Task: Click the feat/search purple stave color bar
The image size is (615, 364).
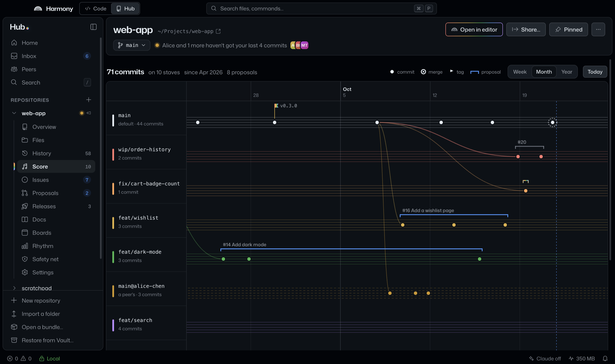Action: 113,325
